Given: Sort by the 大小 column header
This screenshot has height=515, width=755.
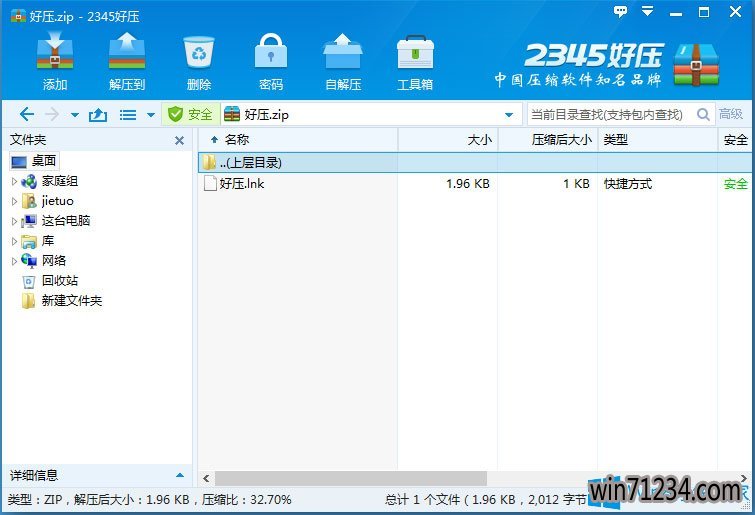Looking at the screenshot, I should coord(448,140).
